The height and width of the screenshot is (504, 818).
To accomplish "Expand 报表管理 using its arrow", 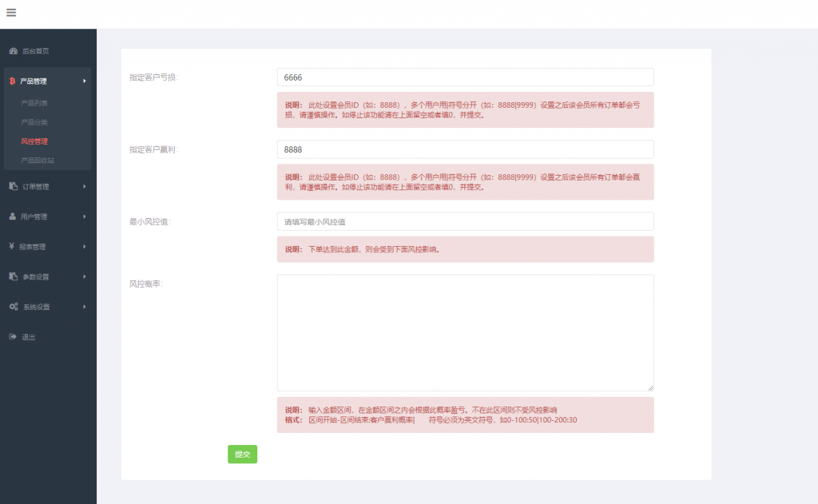I will (x=85, y=247).
